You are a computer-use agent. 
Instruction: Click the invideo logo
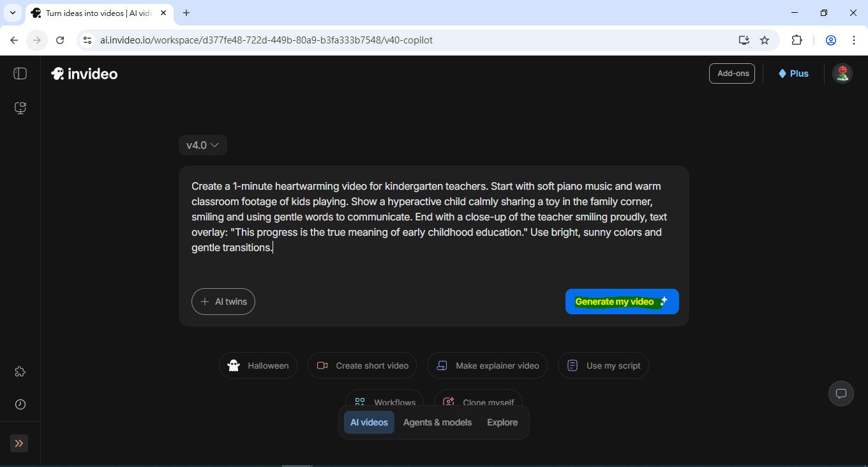pos(84,73)
